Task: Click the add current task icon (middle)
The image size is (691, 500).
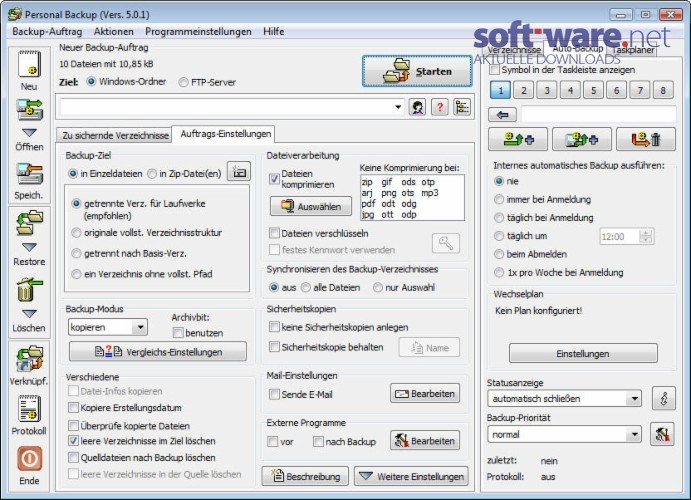Action: tap(582, 140)
